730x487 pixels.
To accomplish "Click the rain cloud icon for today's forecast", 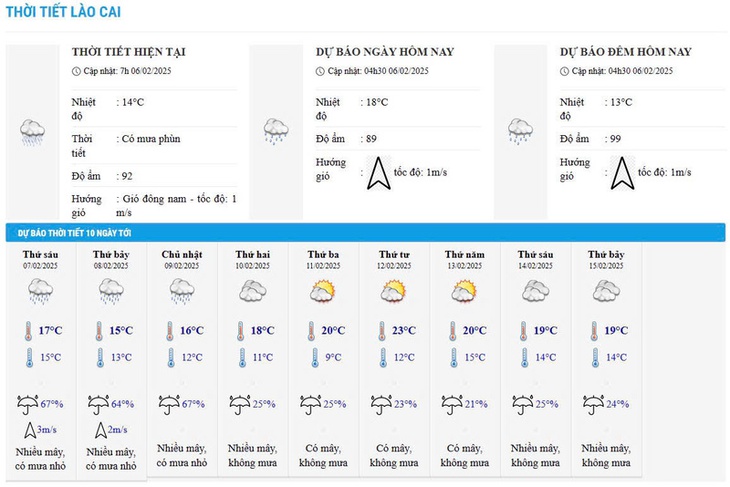I will click(x=276, y=131).
